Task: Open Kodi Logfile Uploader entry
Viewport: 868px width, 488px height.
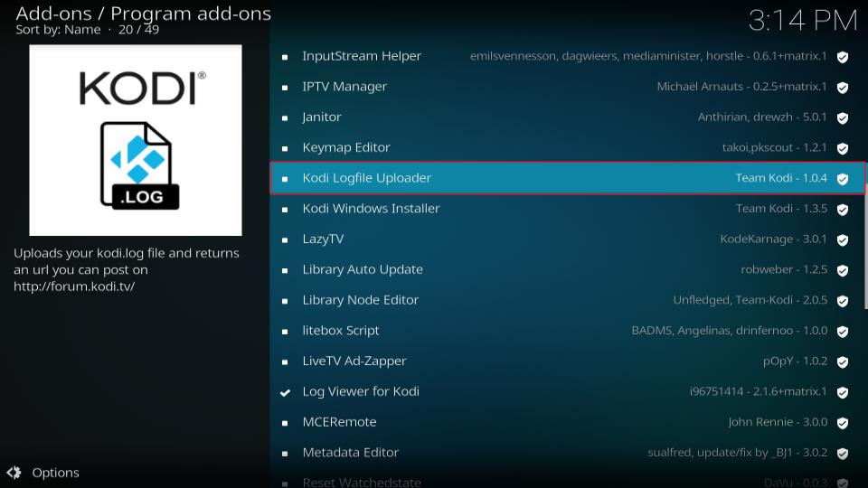Action: coord(568,178)
